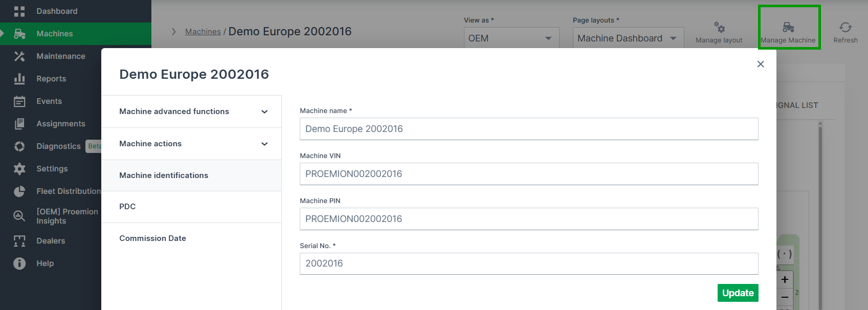Click the Events calendar icon
Screen dimensions: 868x310
pyautogui.click(x=19, y=101)
